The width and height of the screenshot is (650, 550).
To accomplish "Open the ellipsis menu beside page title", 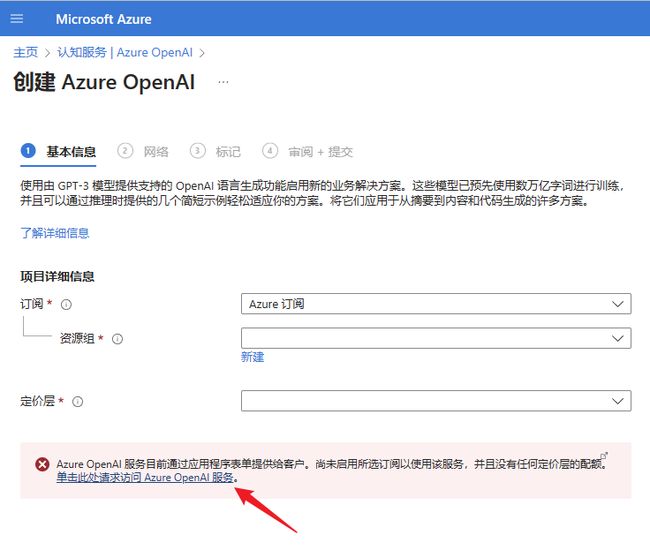I will 223,82.
